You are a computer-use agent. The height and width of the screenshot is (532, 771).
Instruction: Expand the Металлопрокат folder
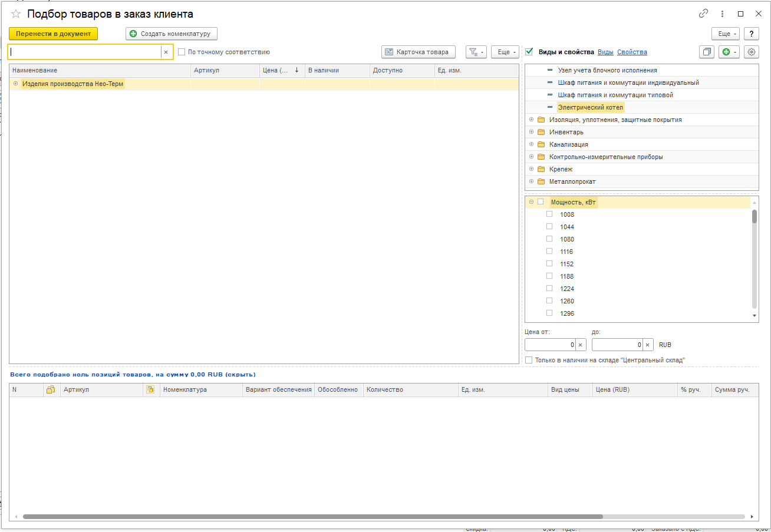[531, 181]
